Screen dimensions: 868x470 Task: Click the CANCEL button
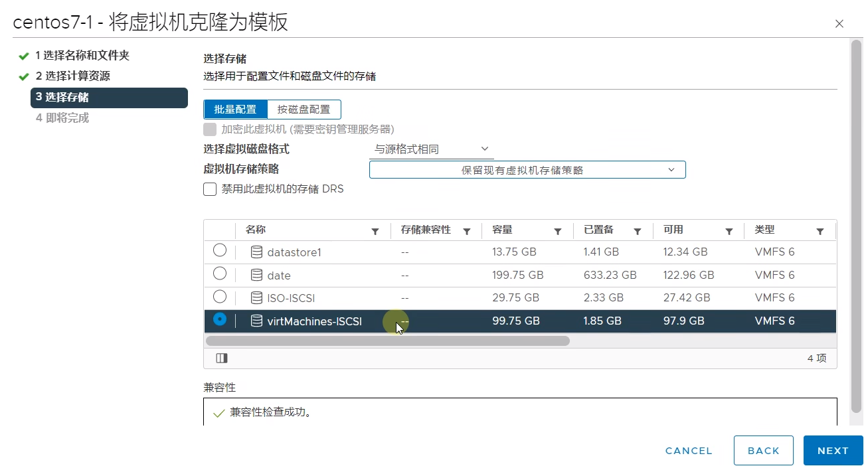coord(688,450)
